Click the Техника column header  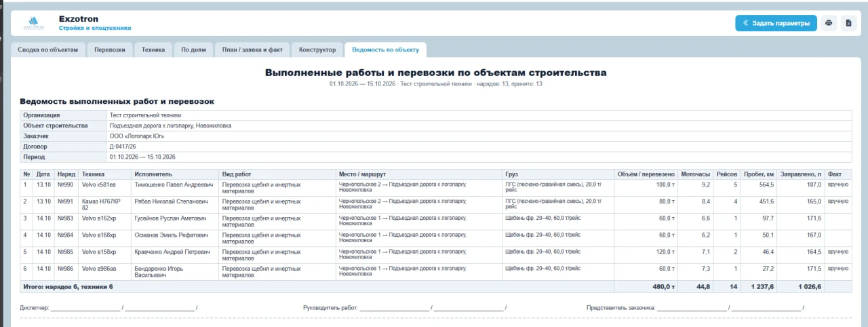tap(105, 174)
